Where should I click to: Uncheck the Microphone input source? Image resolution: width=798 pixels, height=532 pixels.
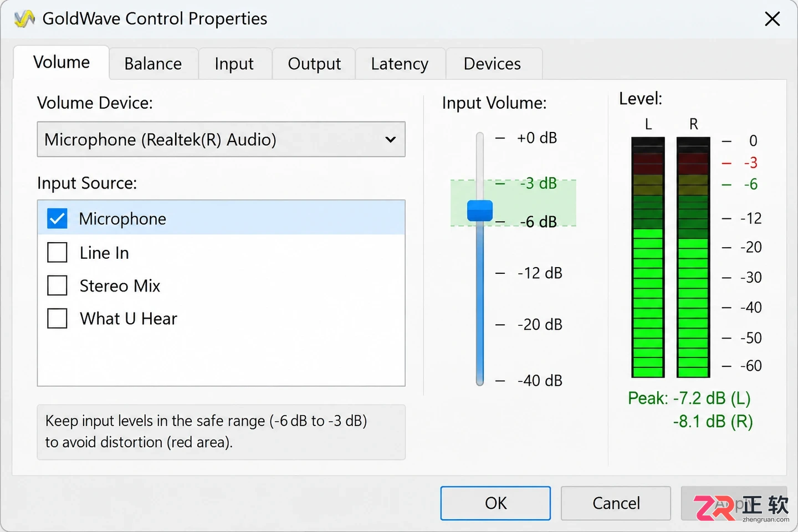[x=57, y=218]
